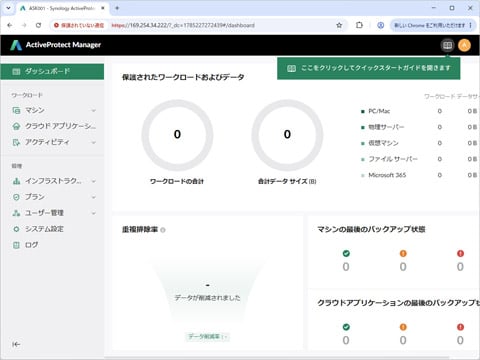Viewport: 480px width, 360px height.
Task: Expand the プラン chevron
Action: pyautogui.click(x=94, y=197)
